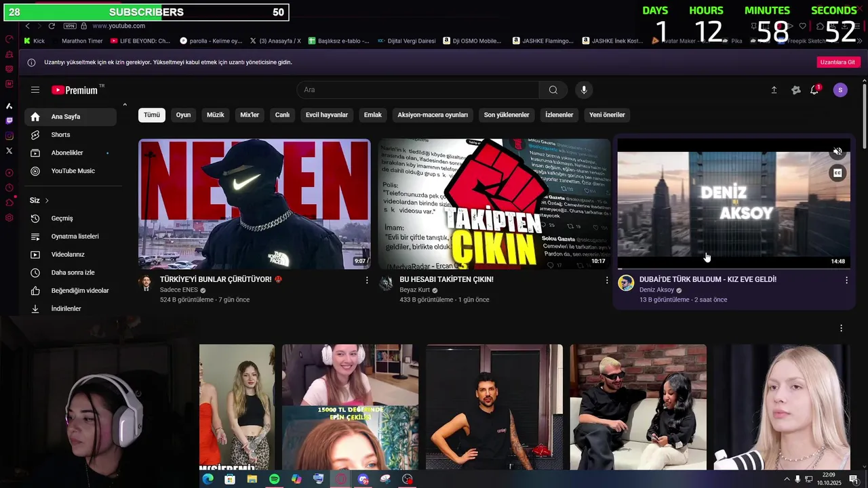The image size is (868, 488).
Task: Toggle captions on the preview video
Action: (x=837, y=174)
